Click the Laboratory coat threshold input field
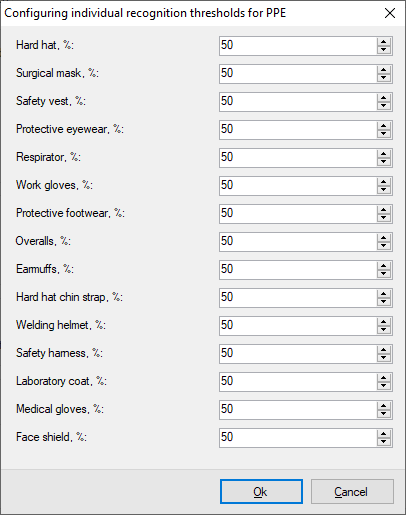Screen dimensions: 406x515 click(x=298, y=382)
